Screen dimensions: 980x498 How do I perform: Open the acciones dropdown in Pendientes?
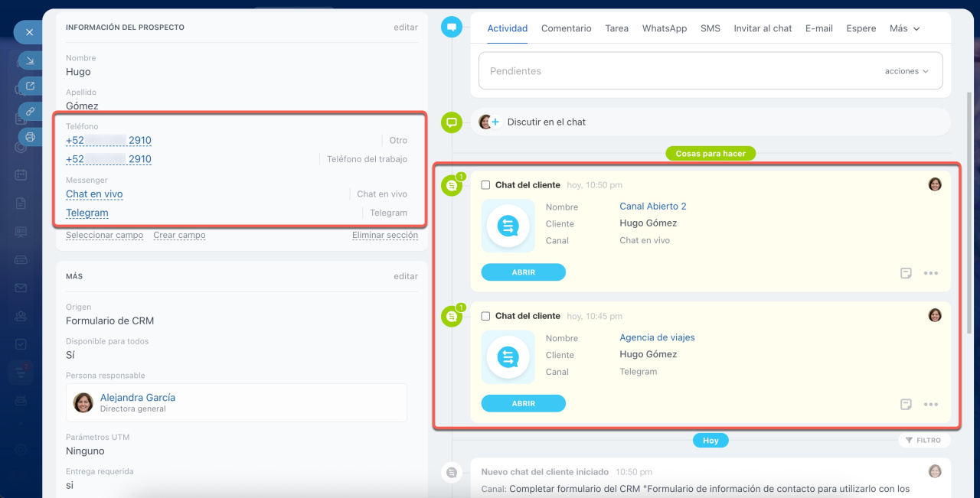(906, 71)
